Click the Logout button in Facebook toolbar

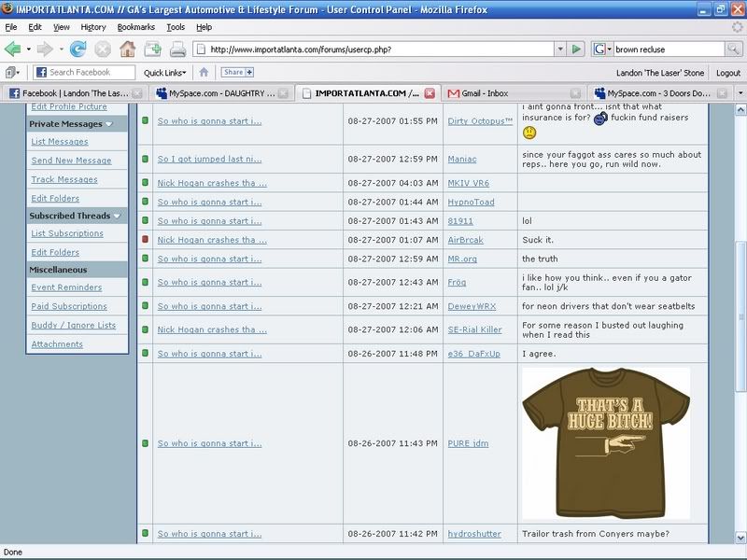(x=727, y=72)
